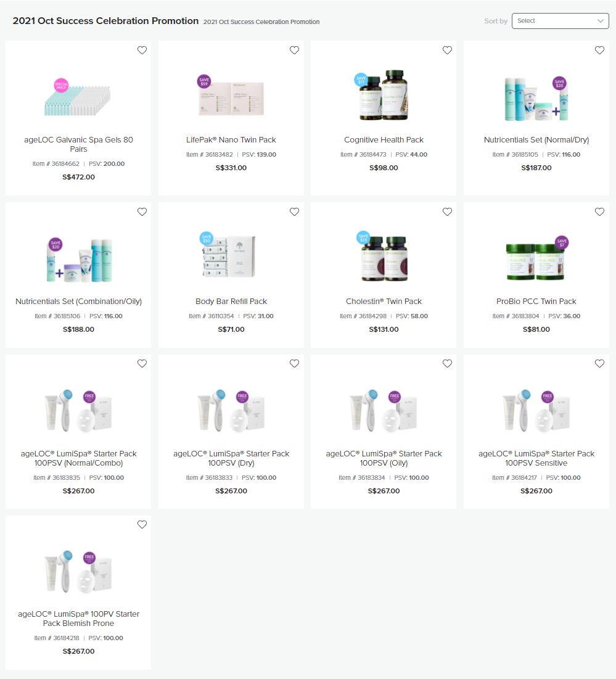Favorite the Body Bar Refill Pack

click(x=294, y=212)
